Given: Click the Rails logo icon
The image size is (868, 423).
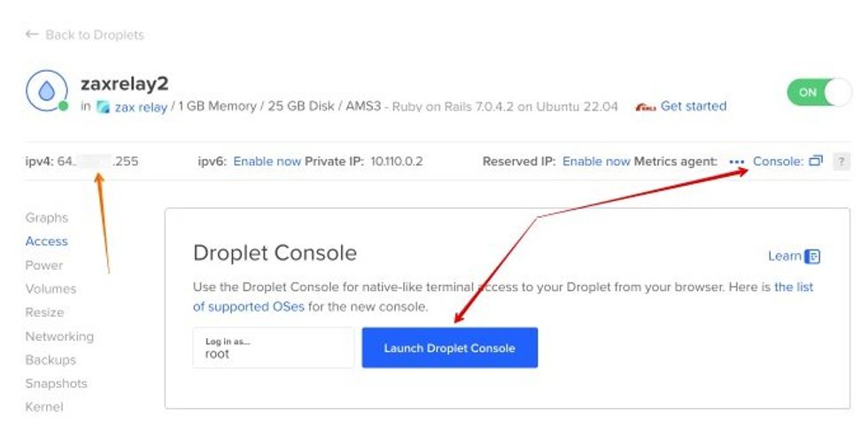Looking at the screenshot, I should click(x=646, y=107).
